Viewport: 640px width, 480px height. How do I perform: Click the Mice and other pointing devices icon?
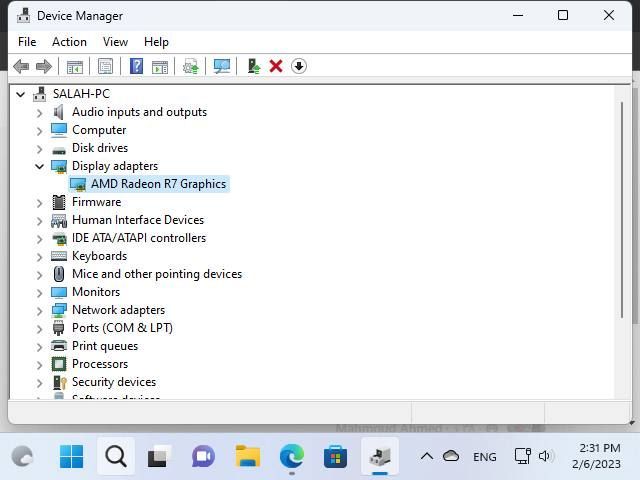(59, 274)
